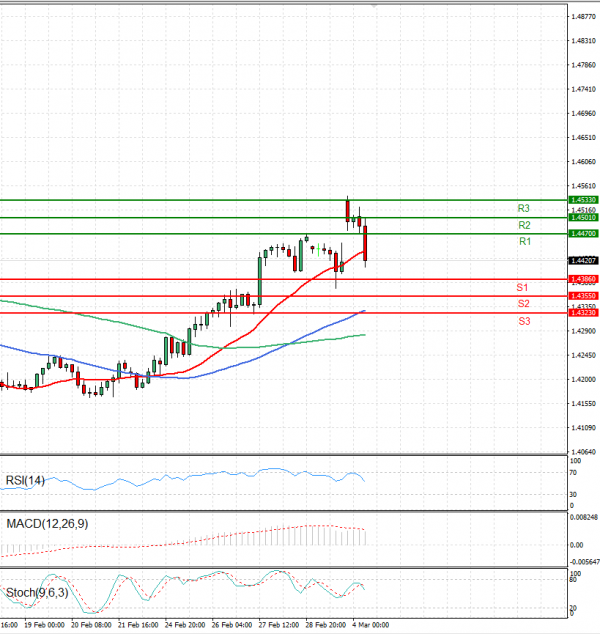Select the red 1.43230 price tag
Image resolution: width=600 pixels, height=634 pixels.
click(583, 313)
